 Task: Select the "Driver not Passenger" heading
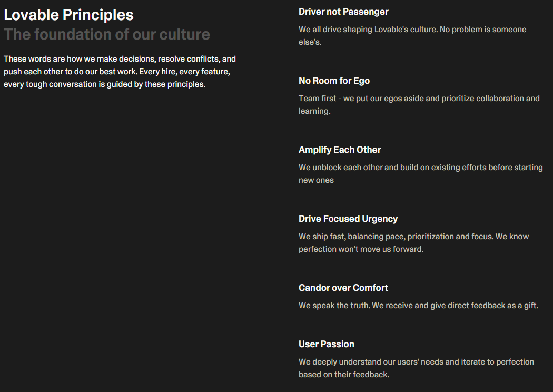pyautogui.click(x=343, y=12)
